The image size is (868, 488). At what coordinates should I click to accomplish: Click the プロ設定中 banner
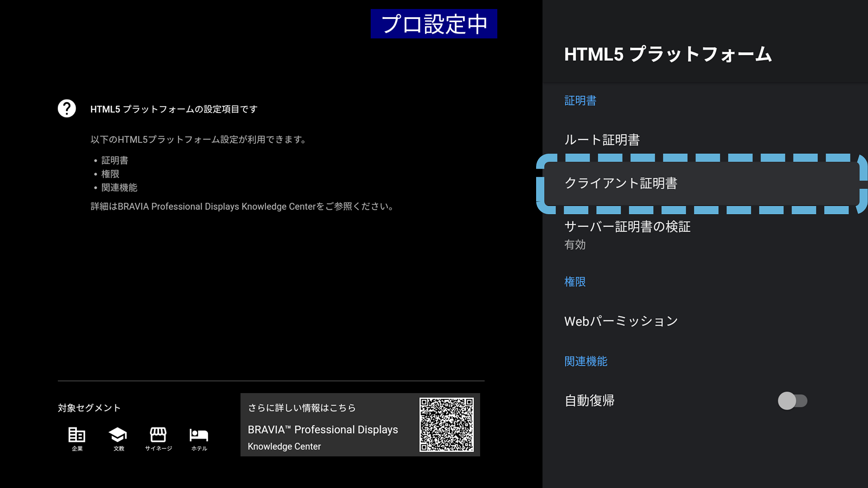pos(434,24)
